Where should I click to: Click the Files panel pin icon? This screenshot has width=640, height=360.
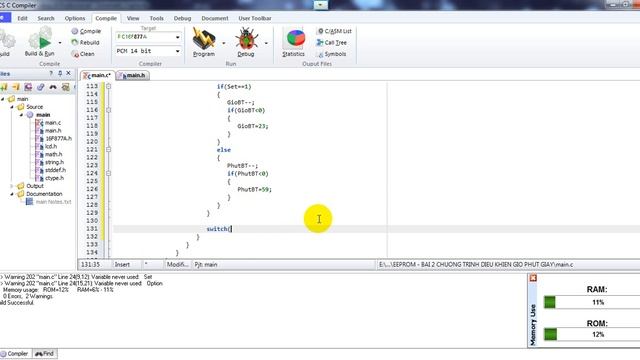[60, 73]
